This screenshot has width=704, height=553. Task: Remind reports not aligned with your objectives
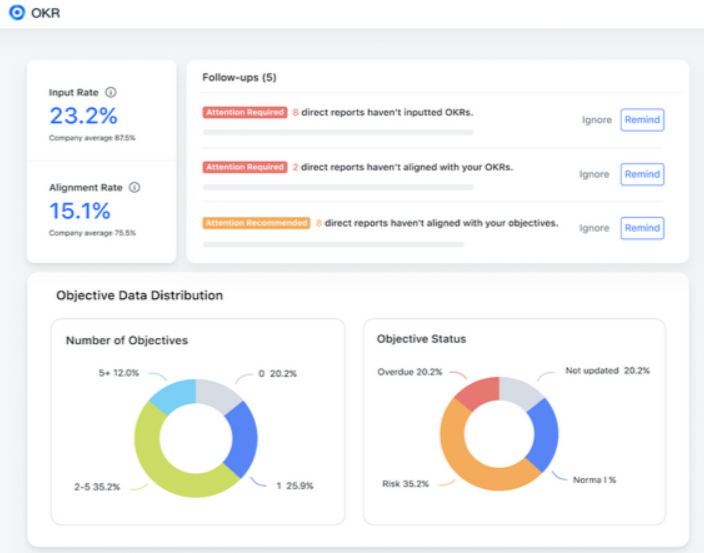(x=642, y=228)
